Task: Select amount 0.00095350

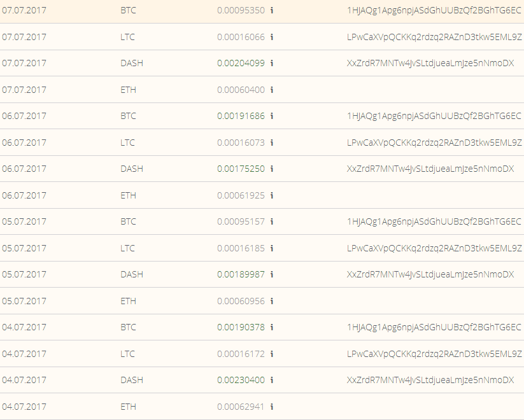Action: point(241,10)
